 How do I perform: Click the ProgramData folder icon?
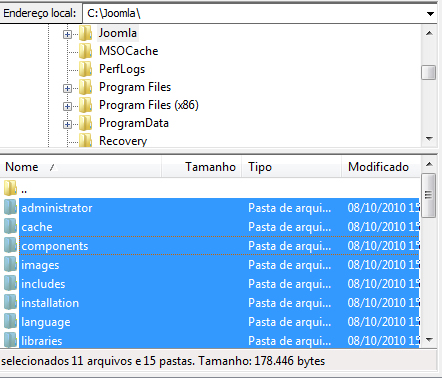85,123
